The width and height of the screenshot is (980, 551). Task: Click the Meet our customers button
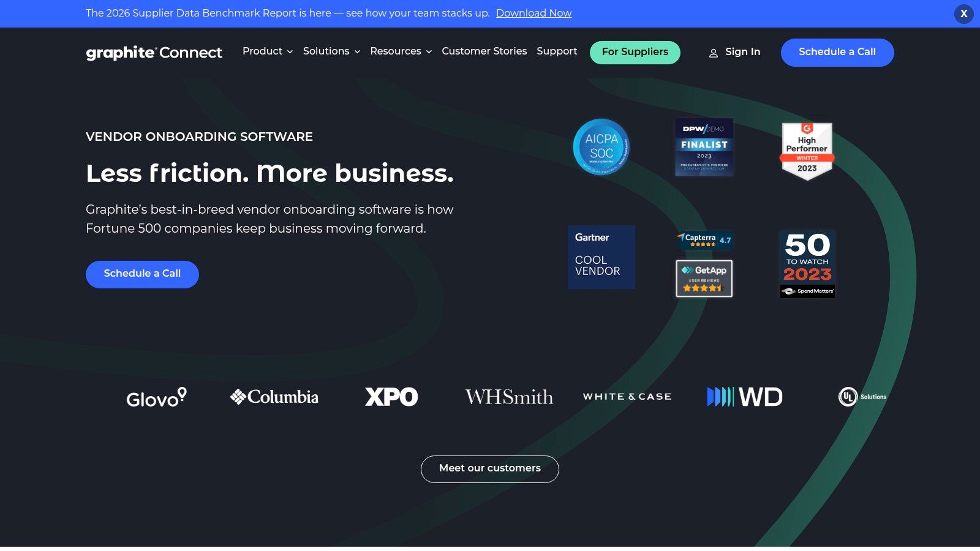[490, 469]
